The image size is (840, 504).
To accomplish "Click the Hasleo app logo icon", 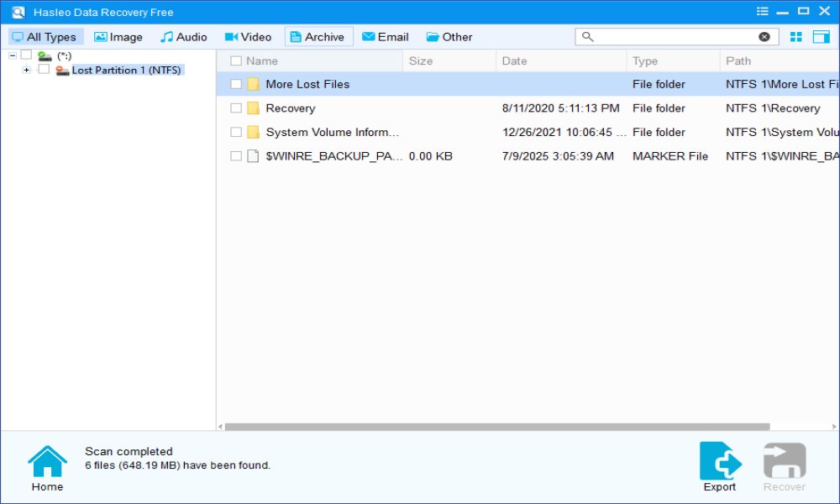I will pos(18,12).
